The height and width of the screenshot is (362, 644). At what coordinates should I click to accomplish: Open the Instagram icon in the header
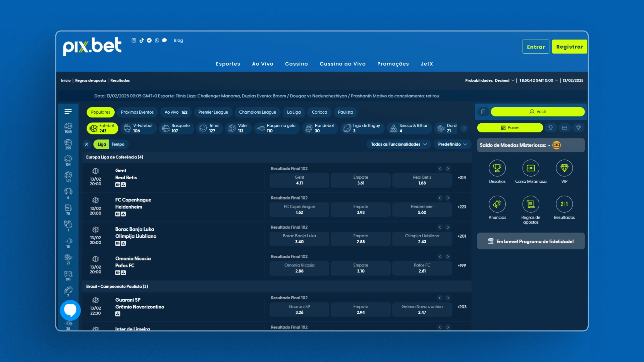[134, 40]
